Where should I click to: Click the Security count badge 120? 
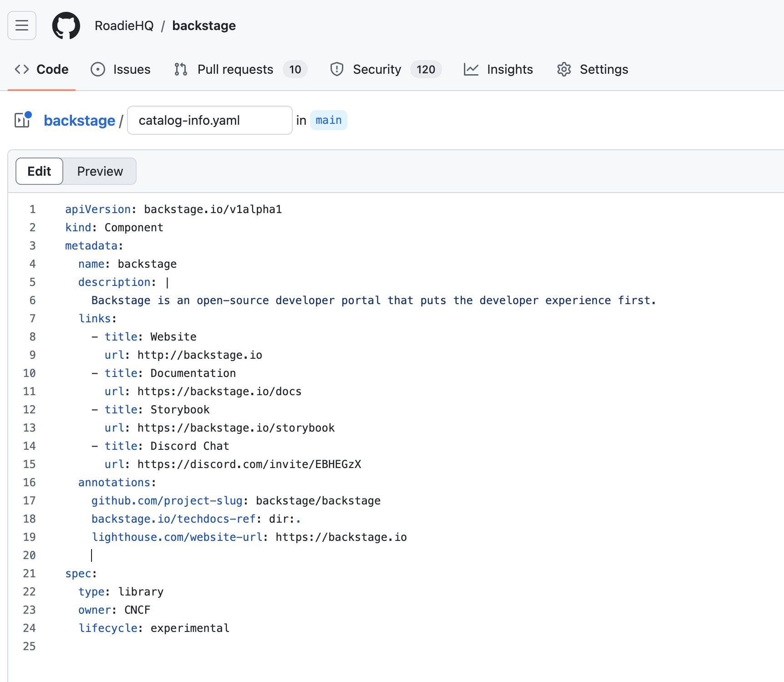pyautogui.click(x=426, y=69)
